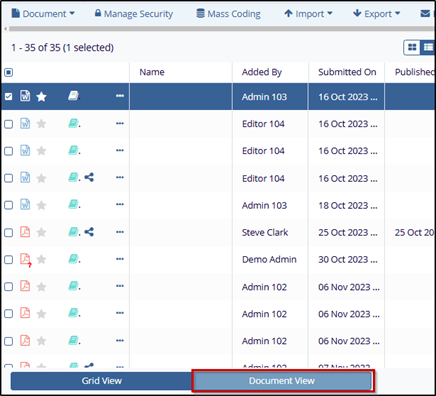Expand the Document dropdown menu

(x=43, y=14)
